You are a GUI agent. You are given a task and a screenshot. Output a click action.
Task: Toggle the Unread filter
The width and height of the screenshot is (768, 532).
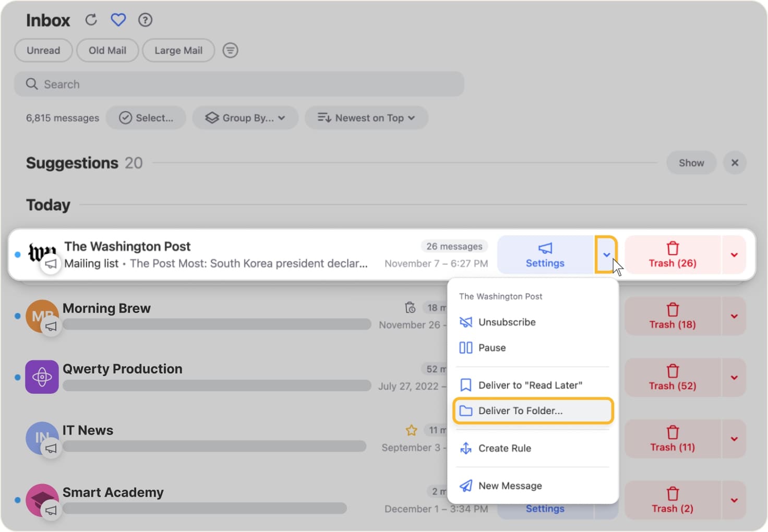[43, 50]
